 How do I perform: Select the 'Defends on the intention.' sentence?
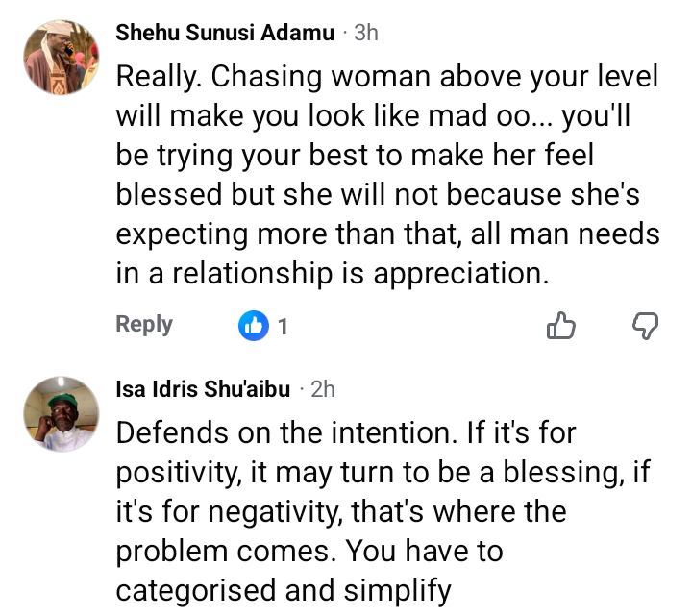pyautogui.click(x=283, y=433)
